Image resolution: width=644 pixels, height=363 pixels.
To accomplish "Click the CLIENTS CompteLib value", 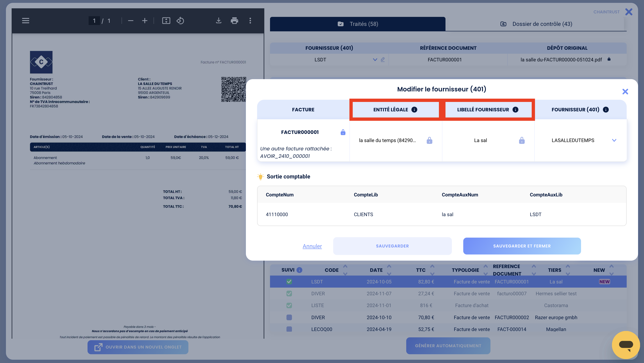I will 363,215.
